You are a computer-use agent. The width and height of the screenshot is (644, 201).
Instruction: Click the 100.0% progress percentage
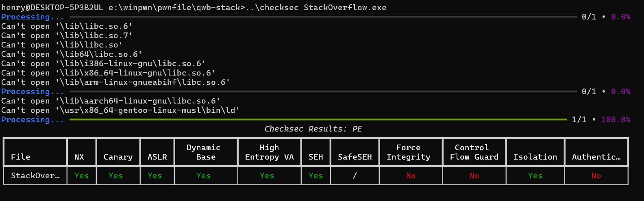click(x=616, y=120)
